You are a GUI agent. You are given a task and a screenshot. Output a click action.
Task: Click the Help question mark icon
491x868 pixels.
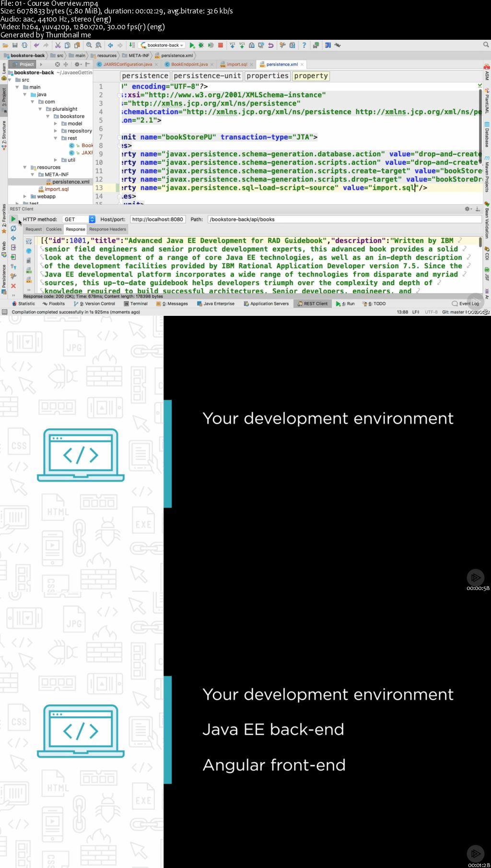coord(304,45)
